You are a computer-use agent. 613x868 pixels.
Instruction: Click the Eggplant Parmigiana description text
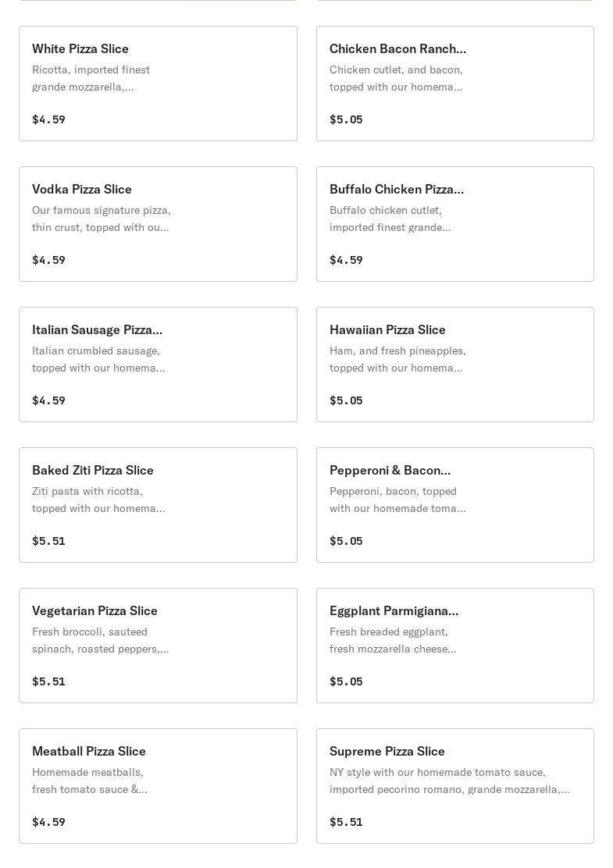click(393, 641)
